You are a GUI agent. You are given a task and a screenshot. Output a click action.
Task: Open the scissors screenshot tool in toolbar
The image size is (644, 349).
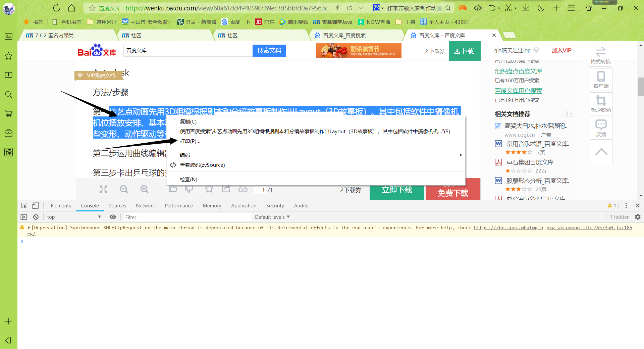[x=508, y=8]
